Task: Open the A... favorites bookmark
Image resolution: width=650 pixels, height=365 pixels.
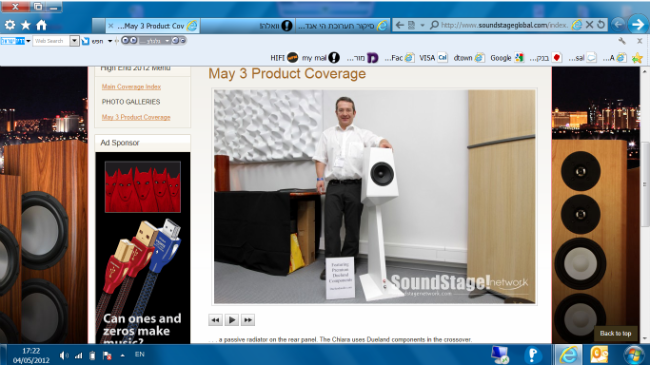Action: tap(614, 58)
